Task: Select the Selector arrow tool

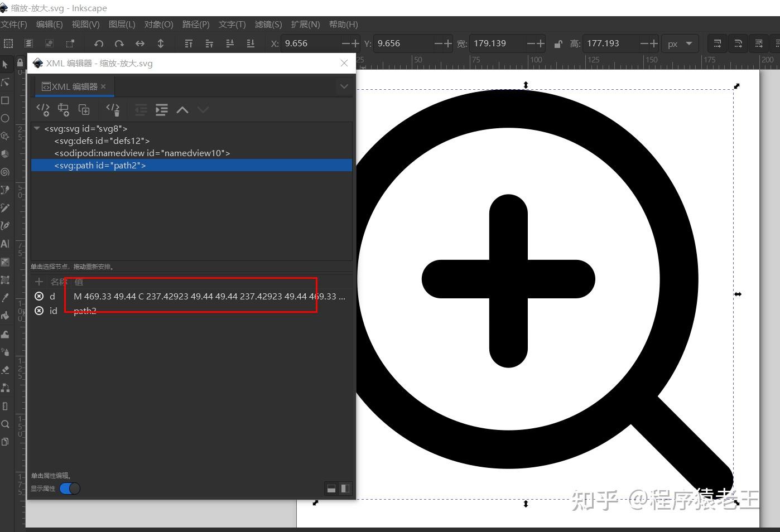Action: pos(6,64)
